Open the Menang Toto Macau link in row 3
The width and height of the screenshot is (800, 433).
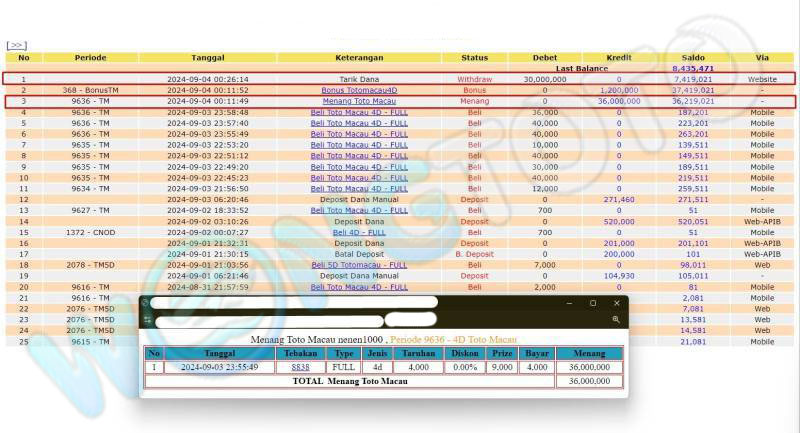[x=359, y=101]
